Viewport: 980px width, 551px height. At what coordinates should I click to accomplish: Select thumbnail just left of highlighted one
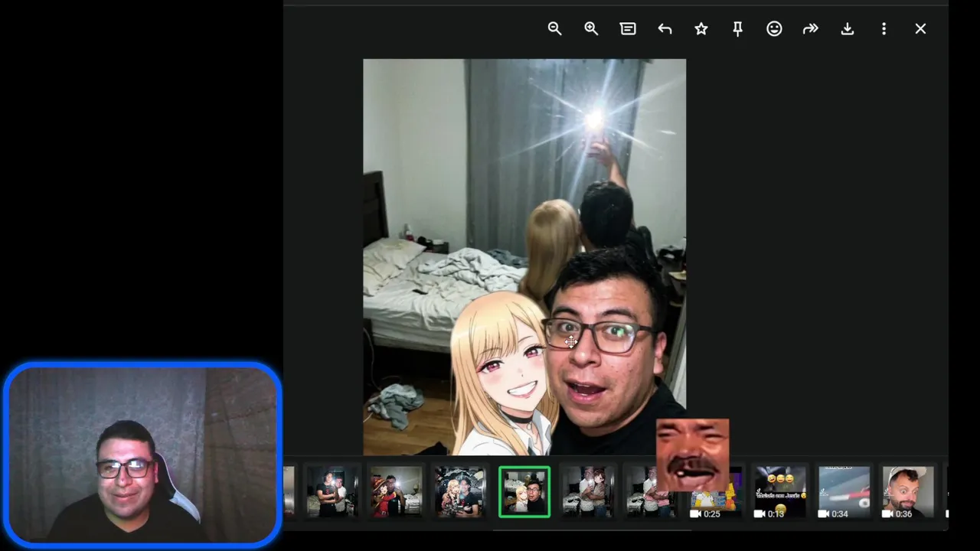[x=460, y=492]
